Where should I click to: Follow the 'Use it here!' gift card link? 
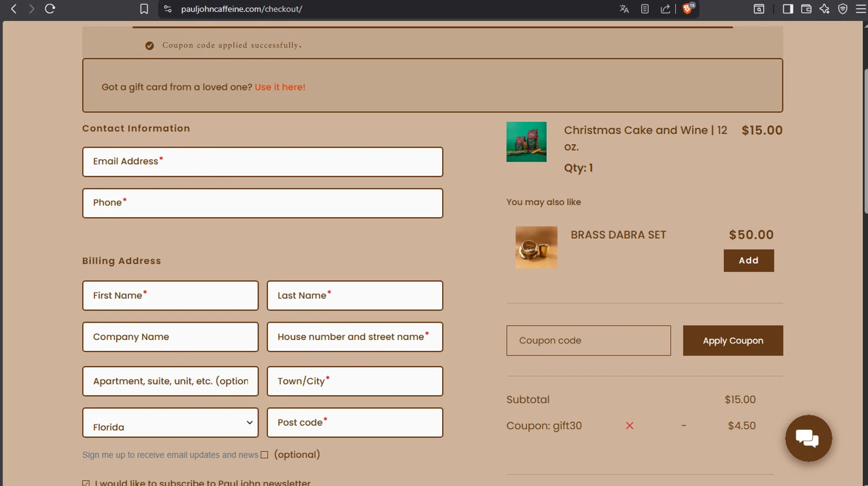coord(280,87)
